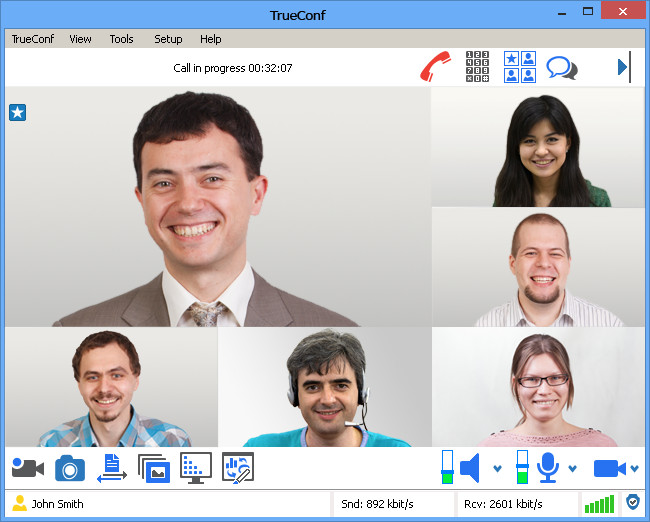Start slideshow with the stacked images icon

[154, 469]
